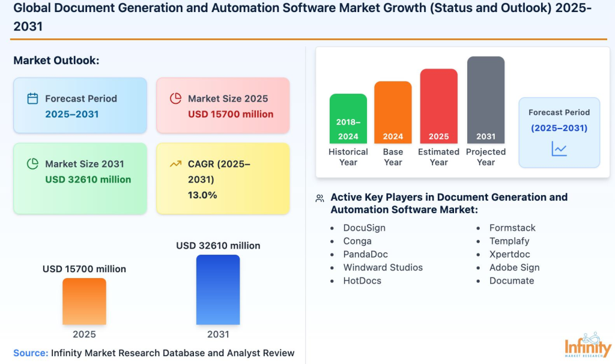Click the blue USD 32610 million bar
Screen dimensions: 615x364
coord(217,290)
